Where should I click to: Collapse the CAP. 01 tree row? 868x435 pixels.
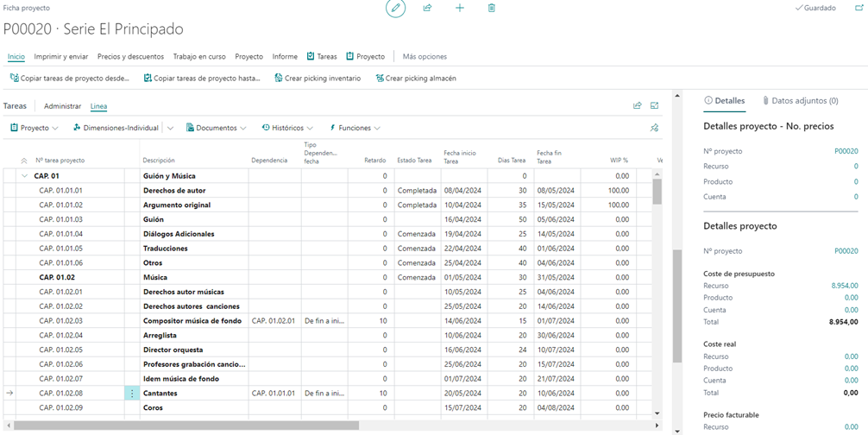pos(24,176)
